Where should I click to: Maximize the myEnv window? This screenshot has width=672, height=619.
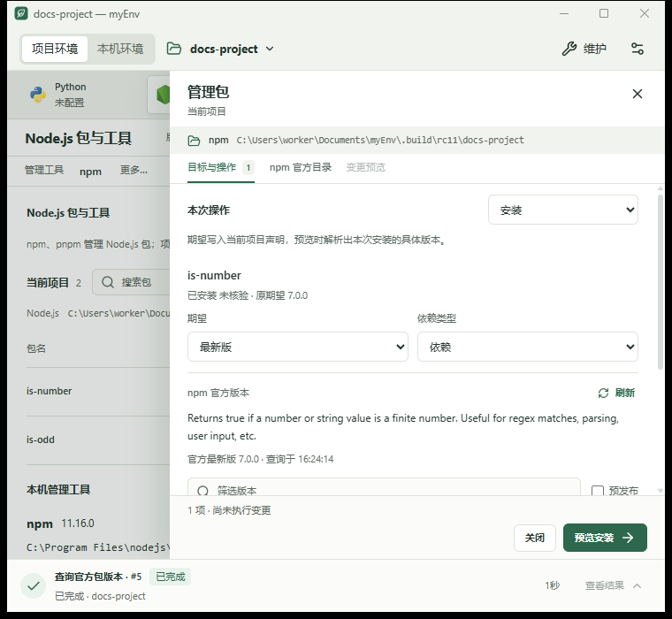pos(604,14)
